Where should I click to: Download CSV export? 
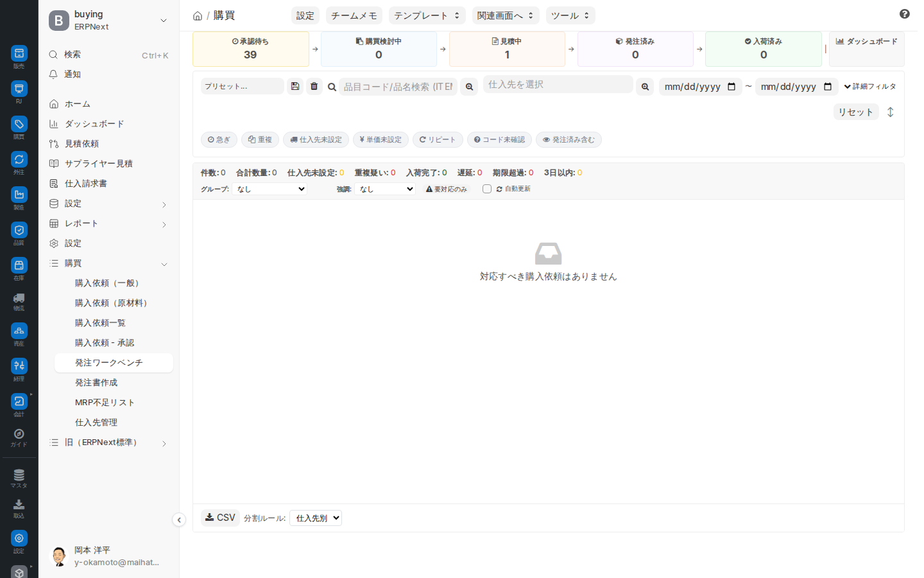(220, 518)
